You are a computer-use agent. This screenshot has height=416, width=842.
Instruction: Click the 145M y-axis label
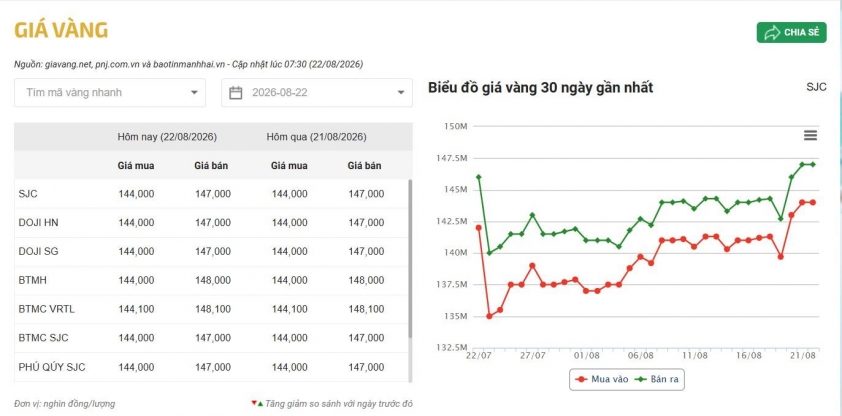coord(456,190)
